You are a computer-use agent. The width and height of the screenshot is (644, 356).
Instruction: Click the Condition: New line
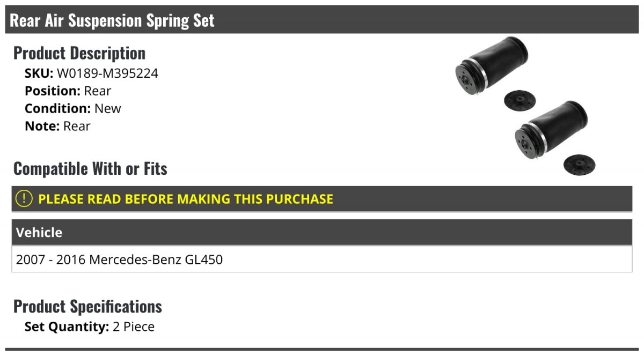[x=73, y=108]
